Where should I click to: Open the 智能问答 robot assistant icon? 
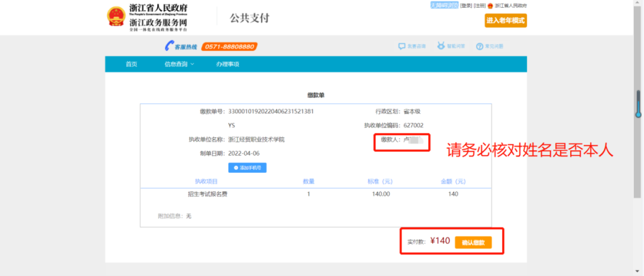coord(441,46)
